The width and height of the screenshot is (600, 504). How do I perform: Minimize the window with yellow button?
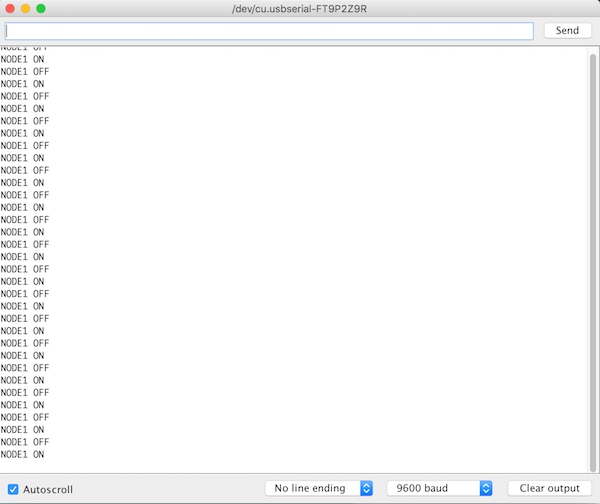[x=26, y=8]
